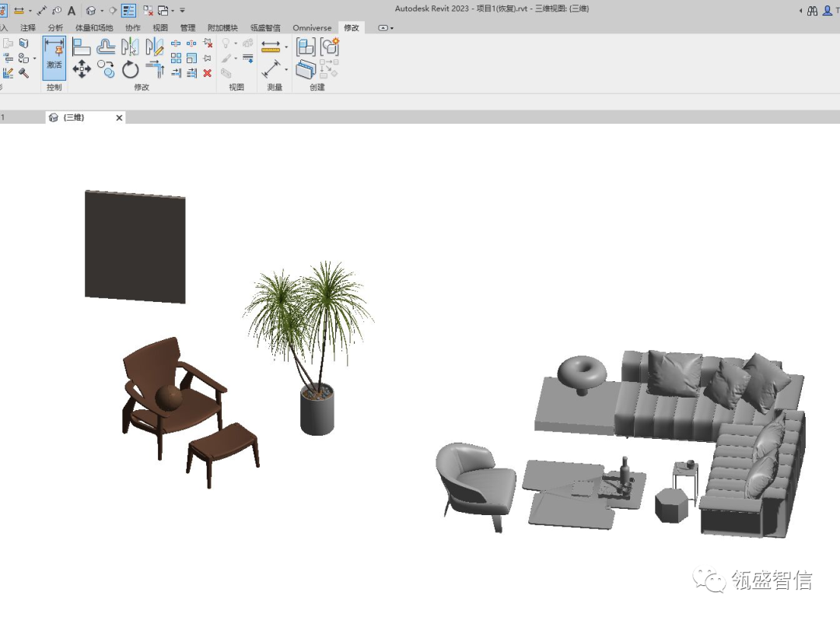This screenshot has width=840, height=617.
Task: Select Mirror - Pick Axis tool
Action: click(130, 47)
